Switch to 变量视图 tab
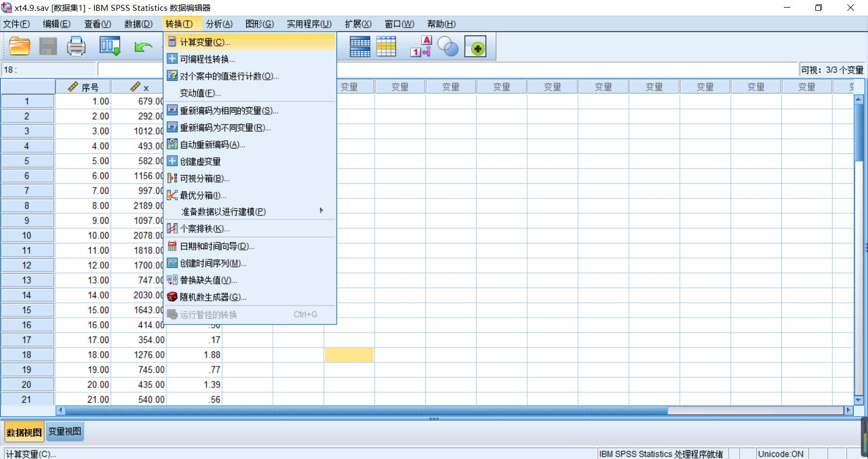 coord(65,431)
